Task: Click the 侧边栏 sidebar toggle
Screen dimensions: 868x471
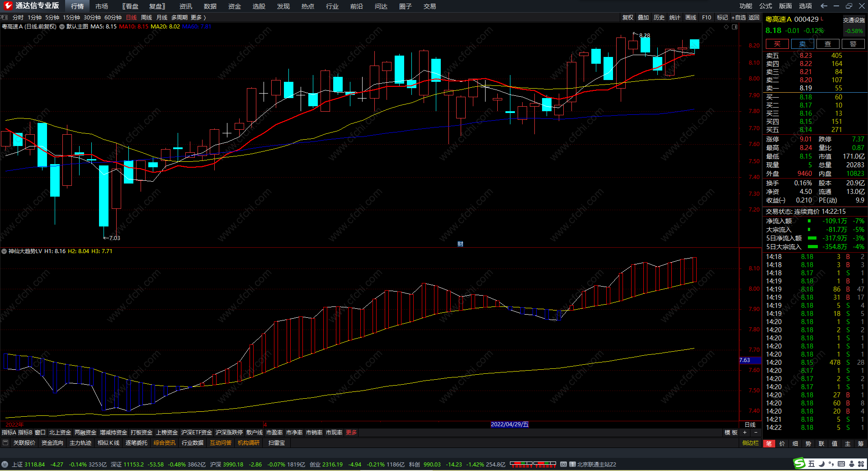Action: coord(750,443)
